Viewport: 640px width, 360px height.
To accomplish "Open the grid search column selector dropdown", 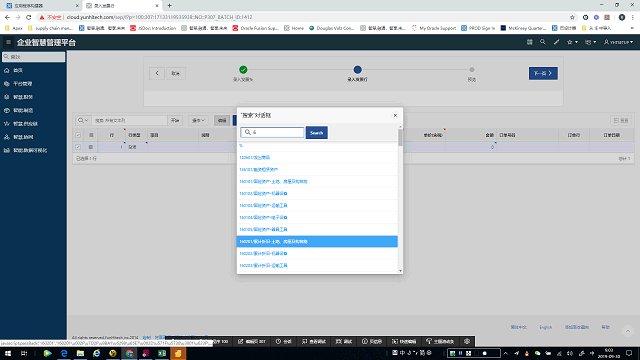I will [x=83, y=120].
